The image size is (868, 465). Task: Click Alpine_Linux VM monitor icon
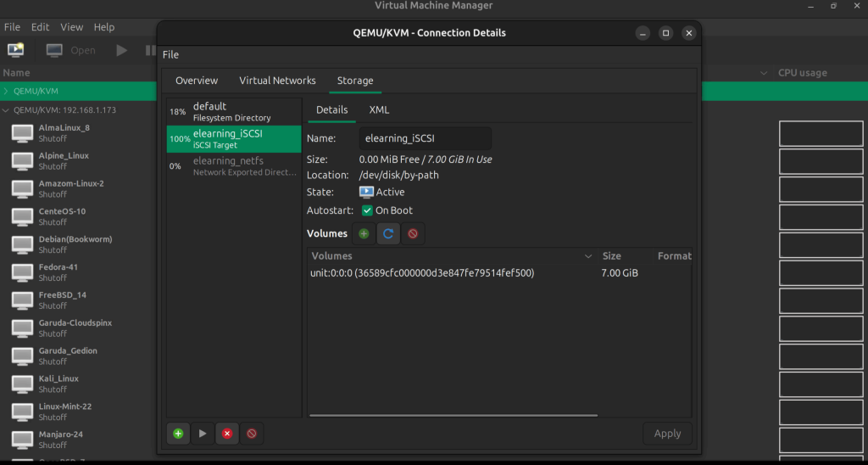(23, 160)
